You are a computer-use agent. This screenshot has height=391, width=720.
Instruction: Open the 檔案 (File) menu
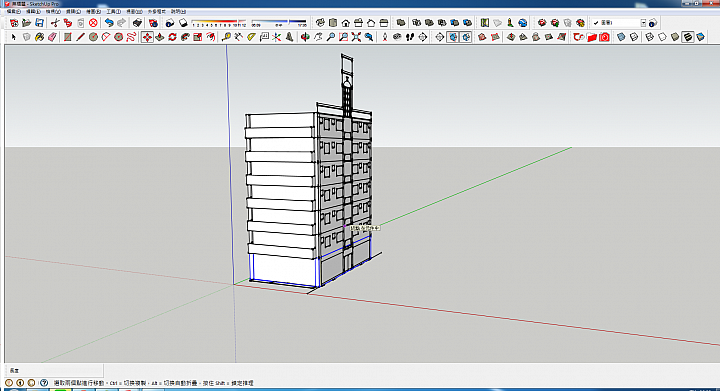14,11
